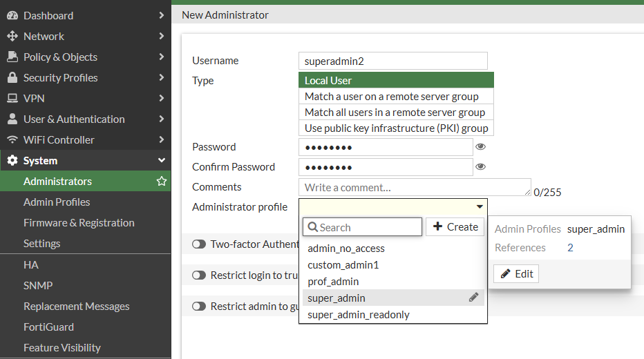Click the VPN monitor icon
This screenshot has height=359, width=644.
click(12, 98)
